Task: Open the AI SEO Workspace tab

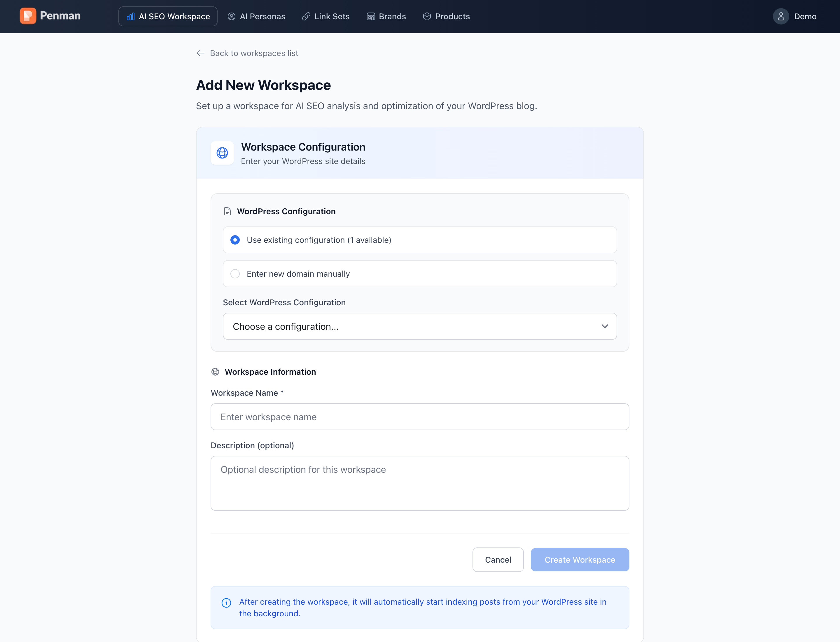Action: click(168, 16)
